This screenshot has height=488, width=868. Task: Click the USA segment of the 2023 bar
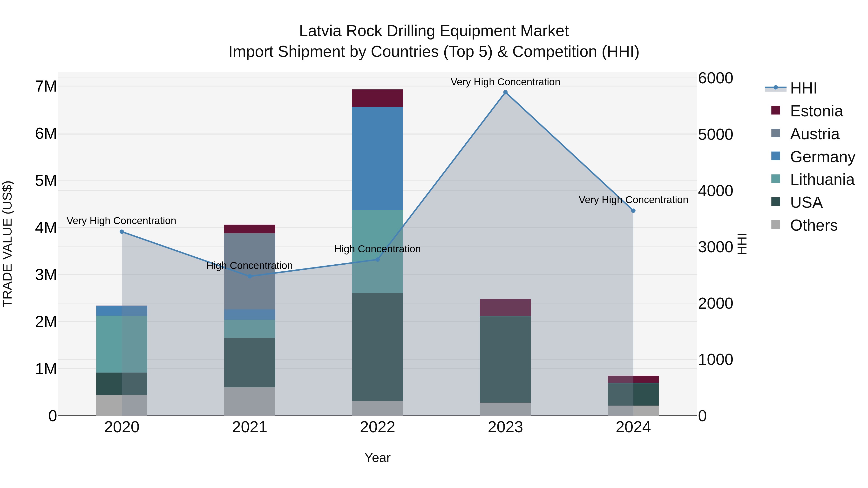point(505,360)
